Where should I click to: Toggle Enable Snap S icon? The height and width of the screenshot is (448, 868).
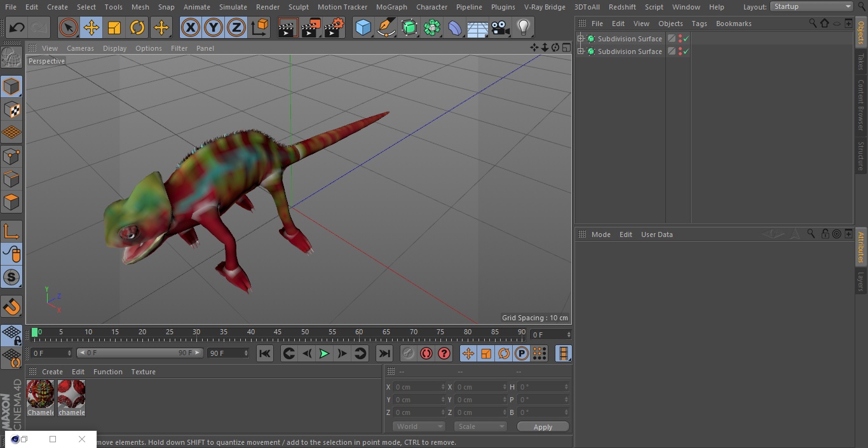pyautogui.click(x=11, y=277)
